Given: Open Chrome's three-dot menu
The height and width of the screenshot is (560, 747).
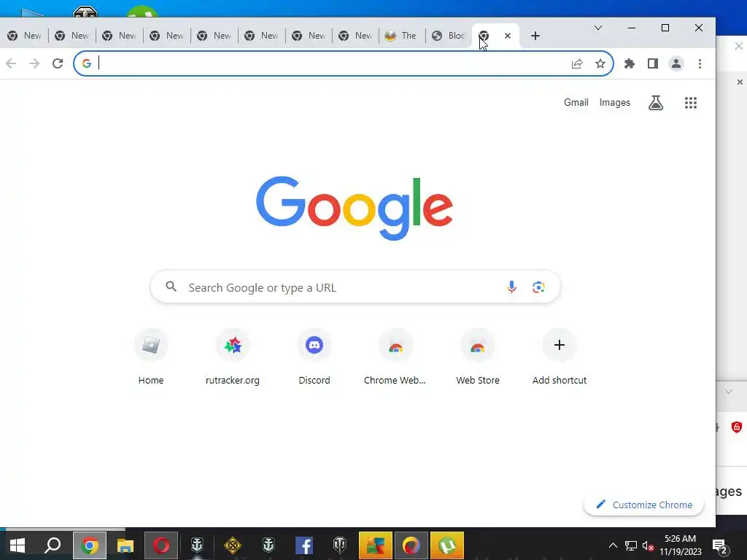Looking at the screenshot, I should coord(700,63).
